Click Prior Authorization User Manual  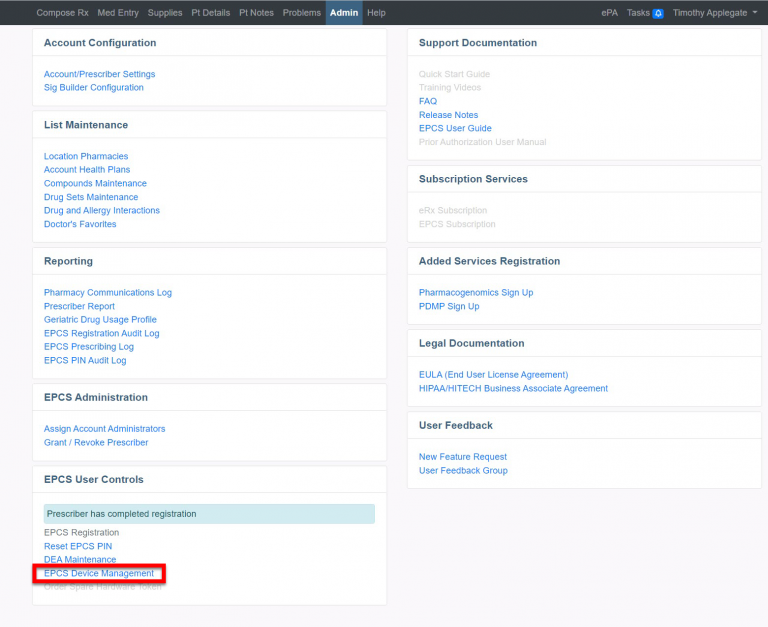tap(482, 142)
